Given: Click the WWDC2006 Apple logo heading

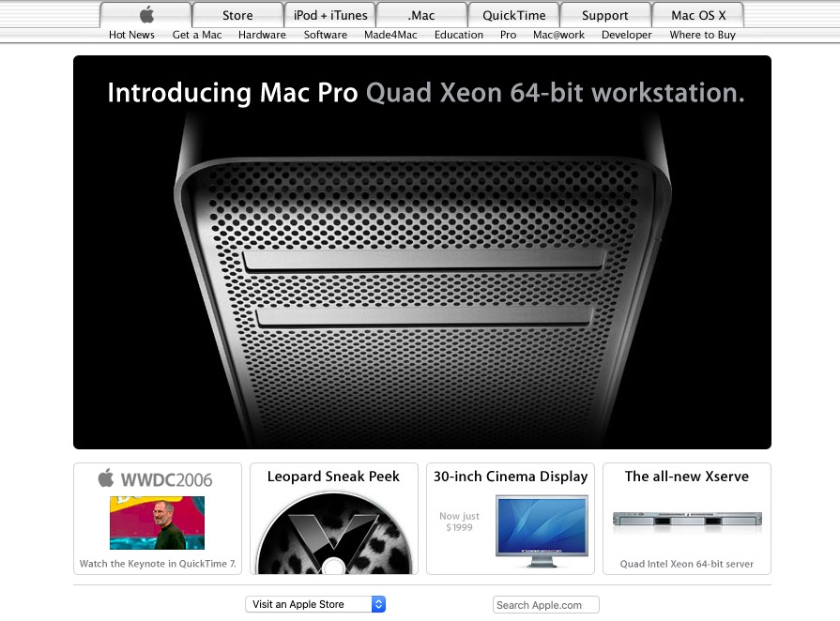Looking at the screenshot, I should (x=156, y=478).
